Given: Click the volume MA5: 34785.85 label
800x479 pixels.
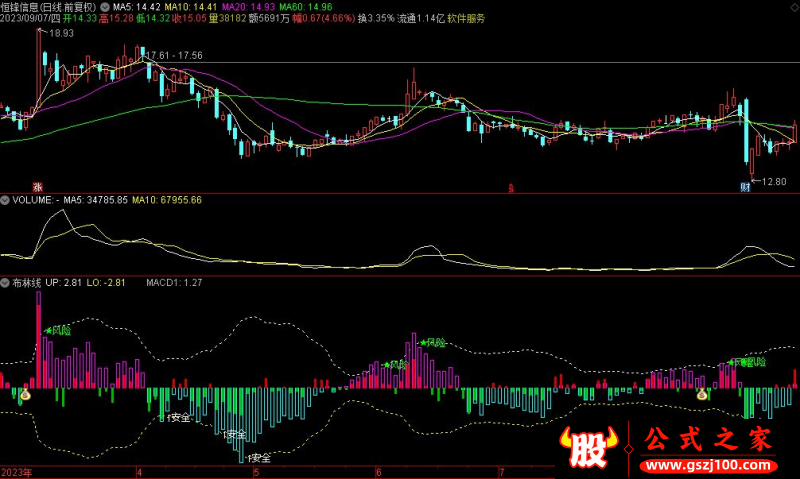Looking at the screenshot, I should [95, 200].
